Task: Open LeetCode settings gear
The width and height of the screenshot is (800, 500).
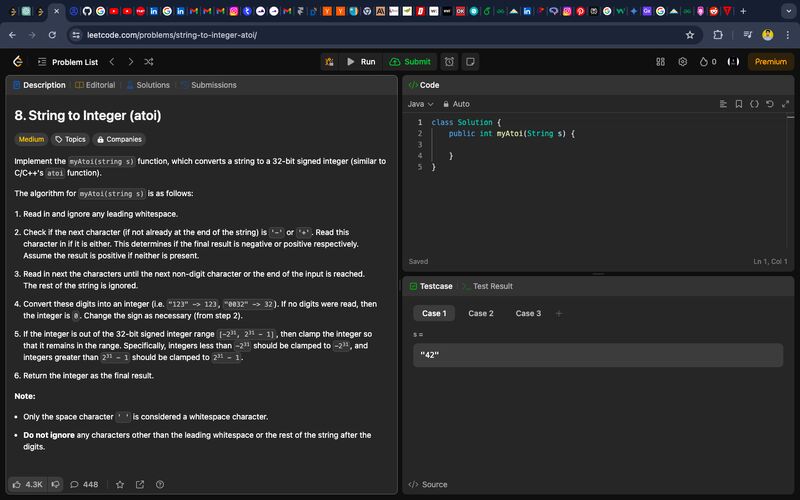Action: coord(683,62)
